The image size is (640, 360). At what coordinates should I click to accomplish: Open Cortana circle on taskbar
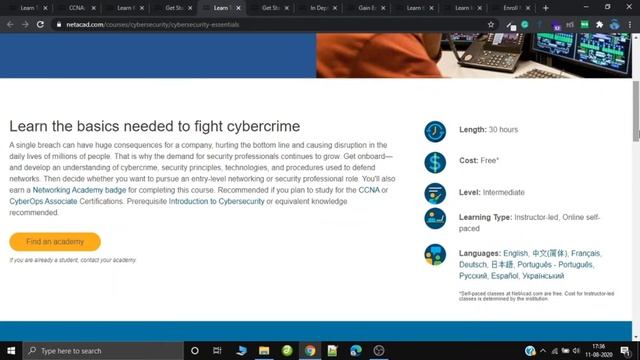tap(195, 351)
